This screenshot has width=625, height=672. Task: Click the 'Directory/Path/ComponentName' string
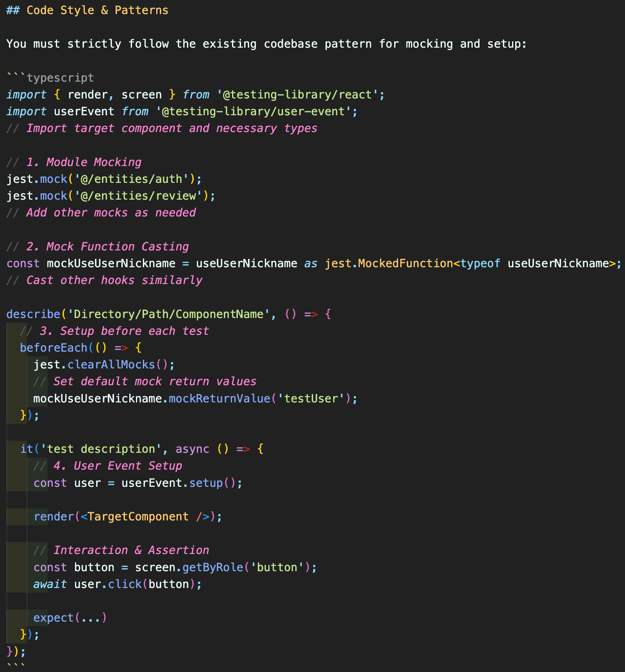pos(168,314)
